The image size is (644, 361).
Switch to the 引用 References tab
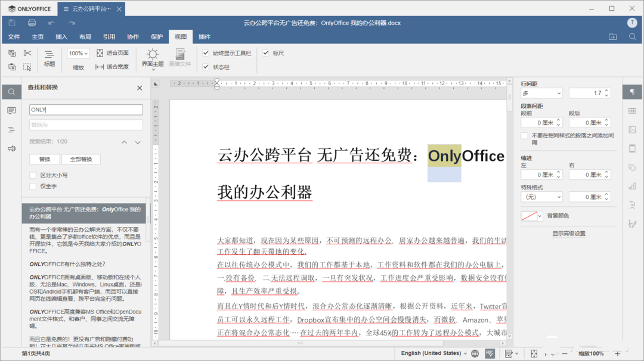109,37
